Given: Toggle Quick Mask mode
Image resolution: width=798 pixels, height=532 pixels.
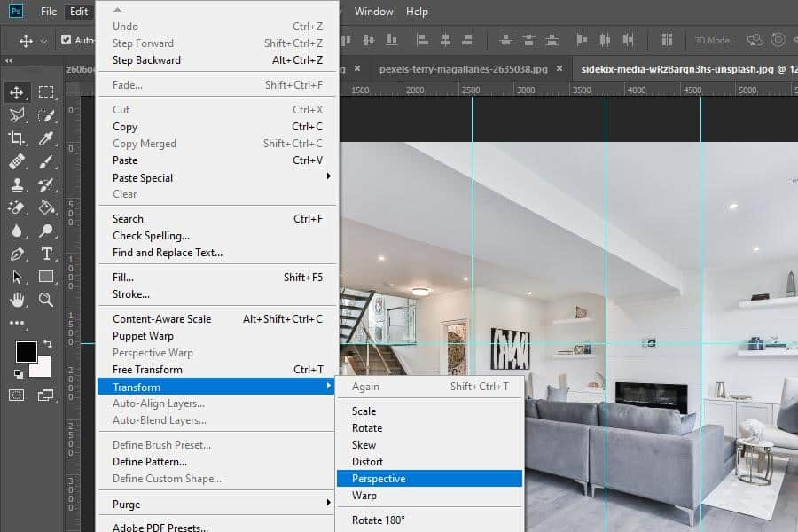Looking at the screenshot, I should pos(16,395).
